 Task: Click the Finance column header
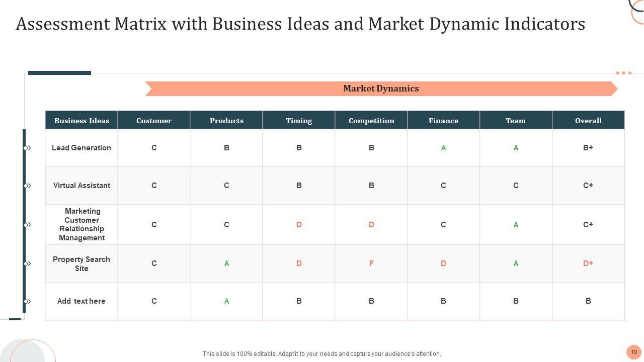(443, 121)
